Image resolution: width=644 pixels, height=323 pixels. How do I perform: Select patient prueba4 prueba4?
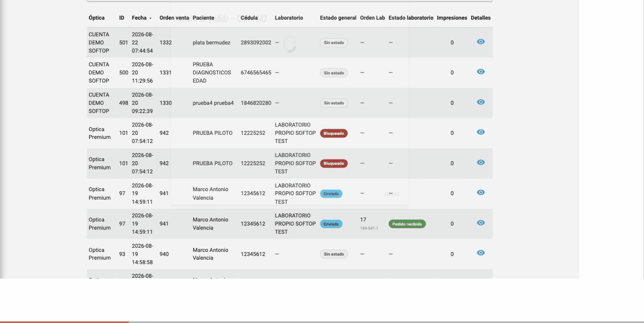213,103
